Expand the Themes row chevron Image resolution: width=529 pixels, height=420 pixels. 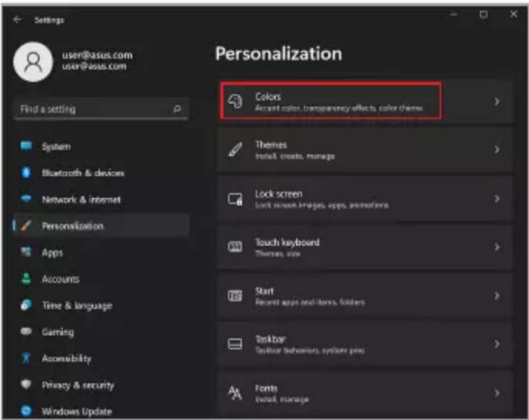click(496, 149)
